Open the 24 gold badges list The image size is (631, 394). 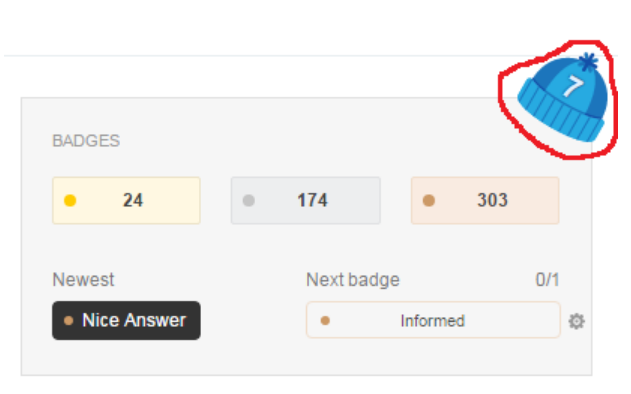126,200
